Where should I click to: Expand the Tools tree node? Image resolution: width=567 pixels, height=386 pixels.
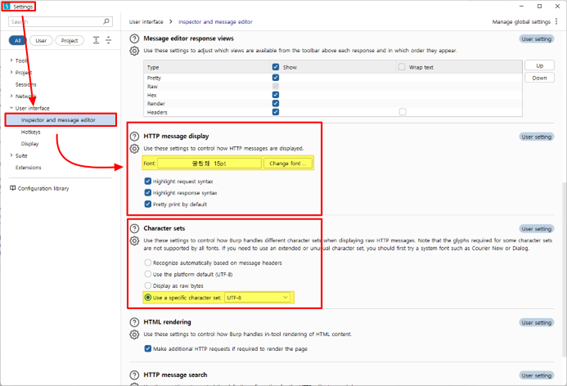click(11, 60)
